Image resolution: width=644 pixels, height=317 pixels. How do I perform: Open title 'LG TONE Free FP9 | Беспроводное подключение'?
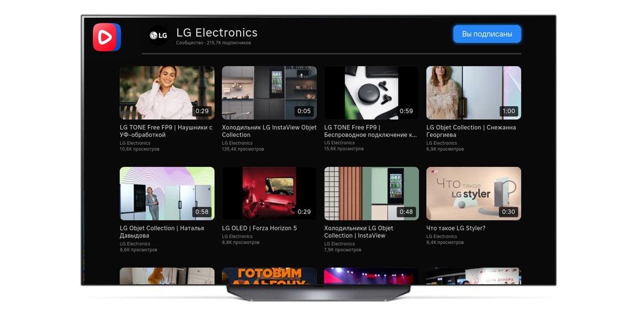[370, 131]
